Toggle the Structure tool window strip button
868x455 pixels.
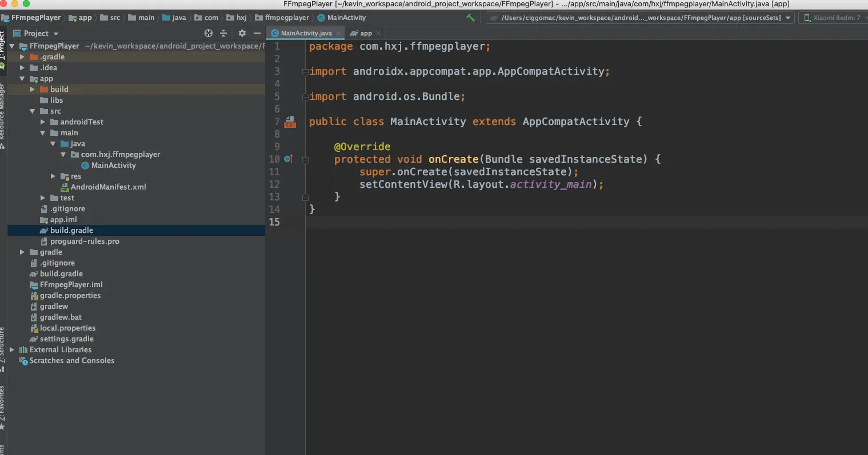pos(2,345)
